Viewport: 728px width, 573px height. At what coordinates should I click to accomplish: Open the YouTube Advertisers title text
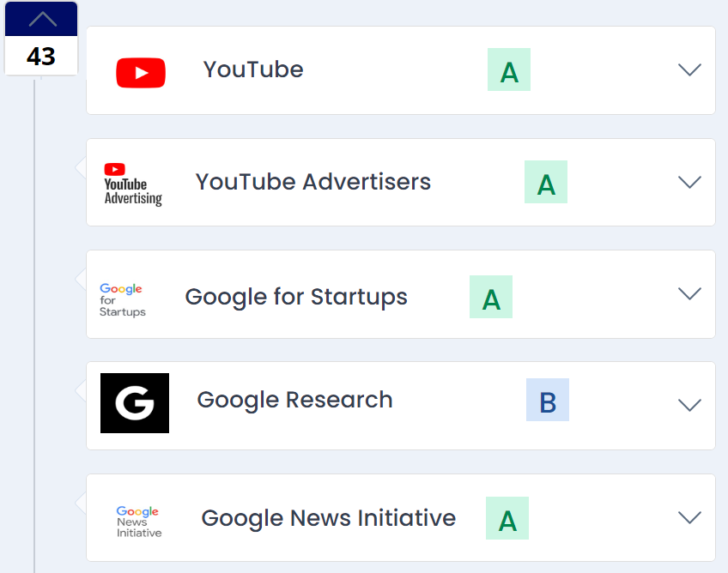point(313,182)
